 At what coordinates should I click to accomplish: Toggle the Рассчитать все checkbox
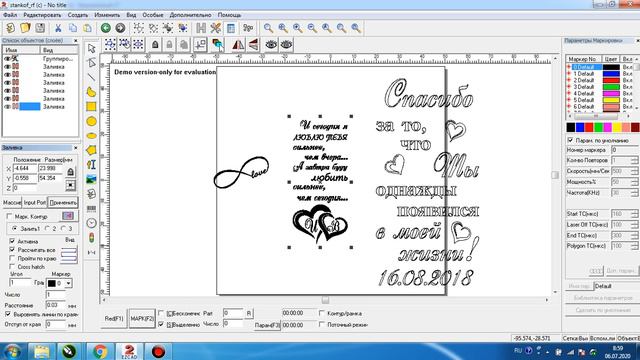[x=12, y=249]
